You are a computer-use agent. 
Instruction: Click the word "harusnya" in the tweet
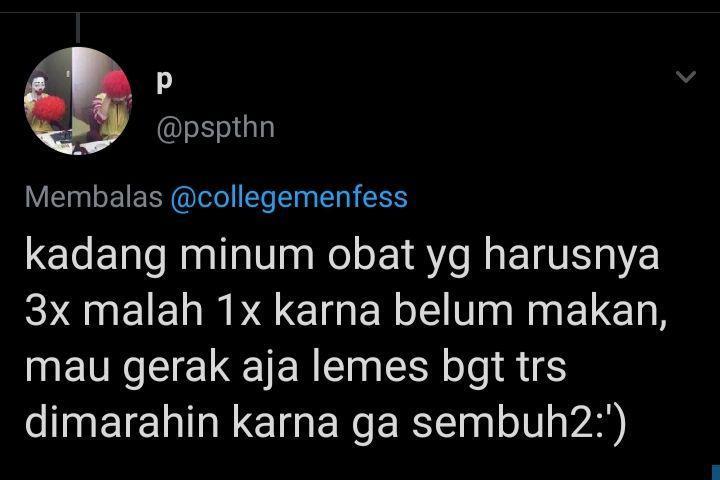(572, 255)
